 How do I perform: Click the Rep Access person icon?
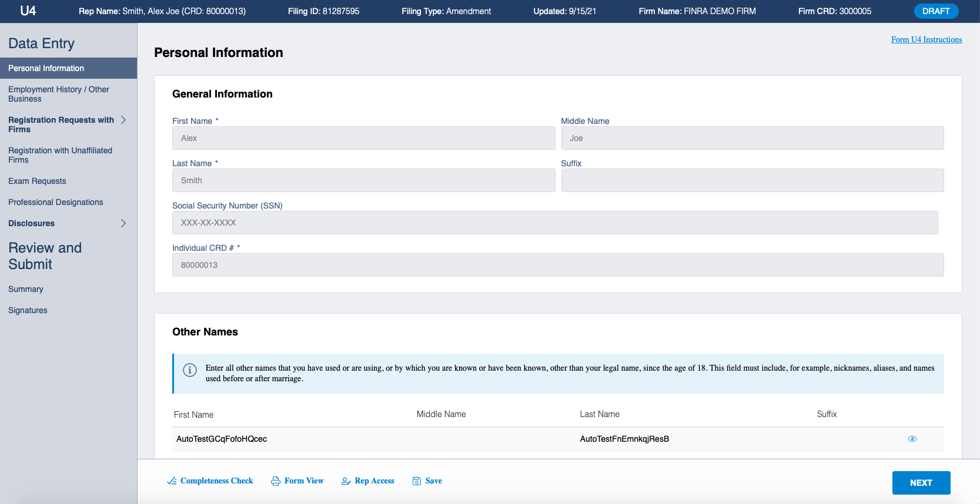tap(346, 481)
